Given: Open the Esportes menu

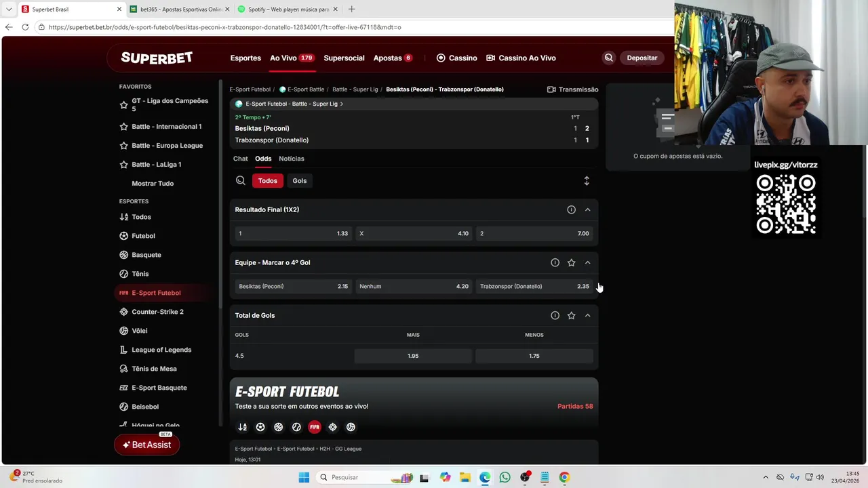Looking at the screenshot, I should coord(245,58).
